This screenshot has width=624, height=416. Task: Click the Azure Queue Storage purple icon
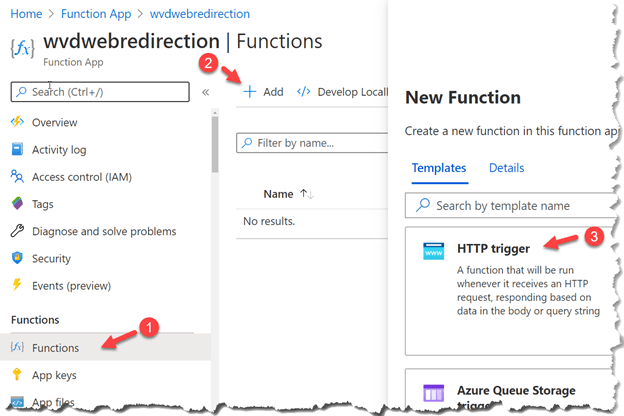click(x=433, y=393)
